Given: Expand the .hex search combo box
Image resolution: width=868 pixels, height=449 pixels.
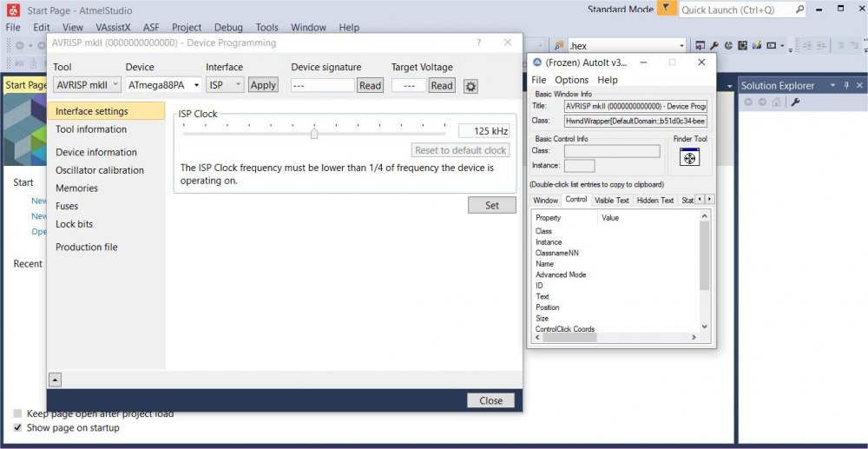Looking at the screenshot, I should [x=681, y=46].
